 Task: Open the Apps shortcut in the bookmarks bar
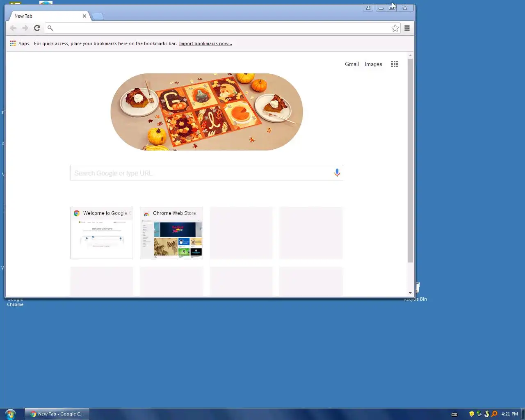point(20,43)
